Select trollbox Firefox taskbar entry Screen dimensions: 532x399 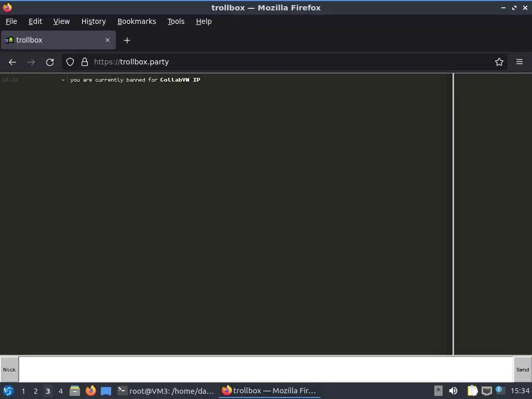[270, 391]
